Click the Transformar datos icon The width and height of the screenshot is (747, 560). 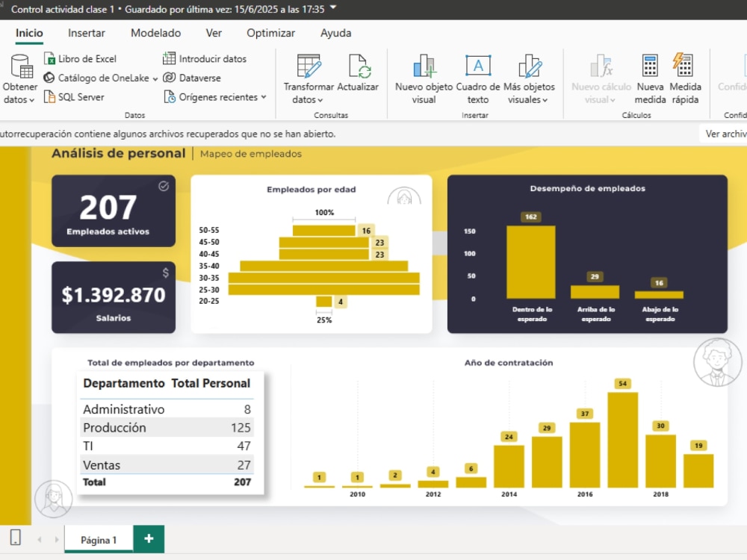309,66
